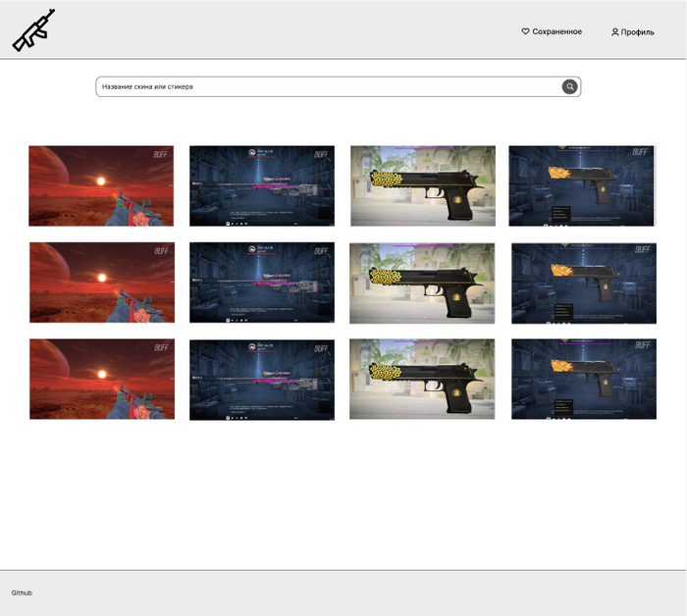Open the Github link in the footer
This screenshot has height=616, width=687.
22,592
